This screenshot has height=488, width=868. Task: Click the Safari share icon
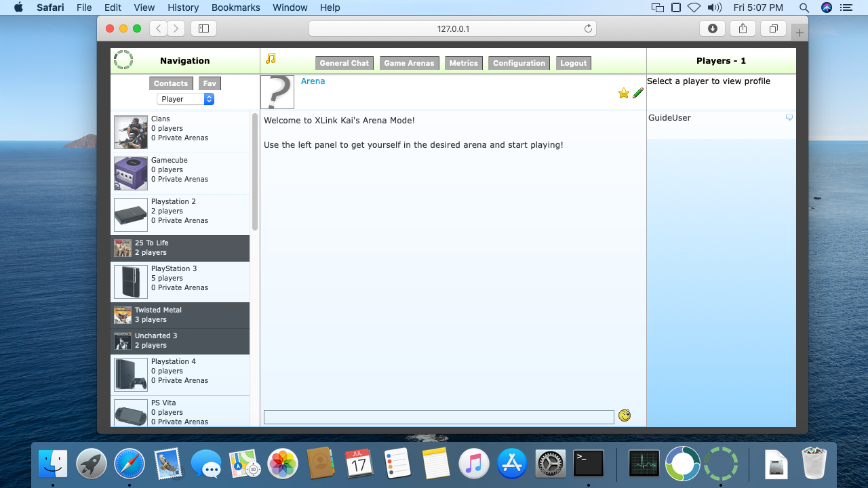click(743, 28)
